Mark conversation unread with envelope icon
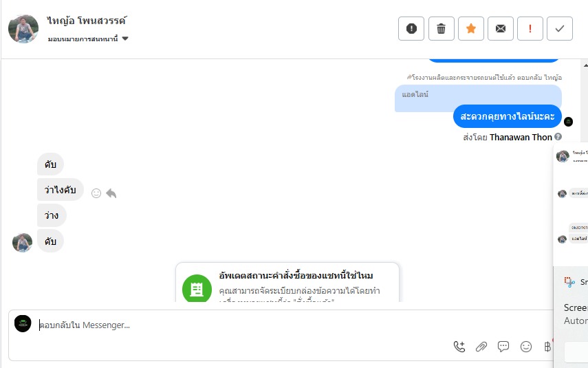Screen dimensions: 588x368 click(501, 28)
